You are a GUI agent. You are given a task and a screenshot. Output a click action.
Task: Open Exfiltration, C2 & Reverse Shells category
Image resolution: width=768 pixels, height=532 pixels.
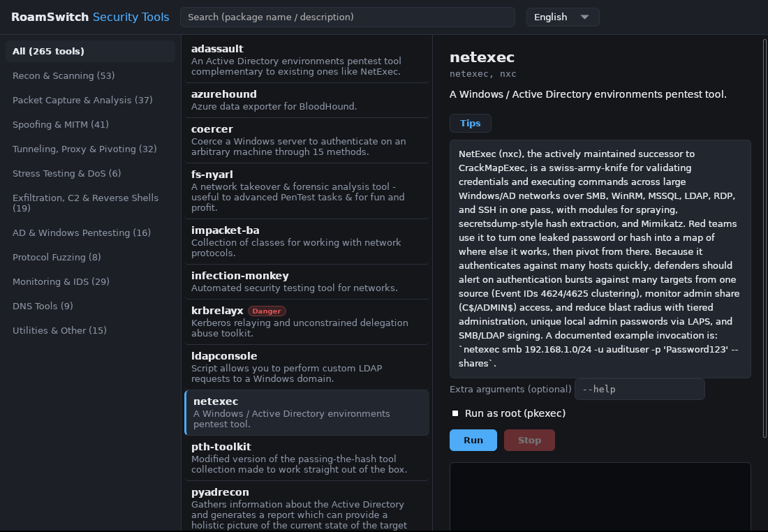(91, 203)
